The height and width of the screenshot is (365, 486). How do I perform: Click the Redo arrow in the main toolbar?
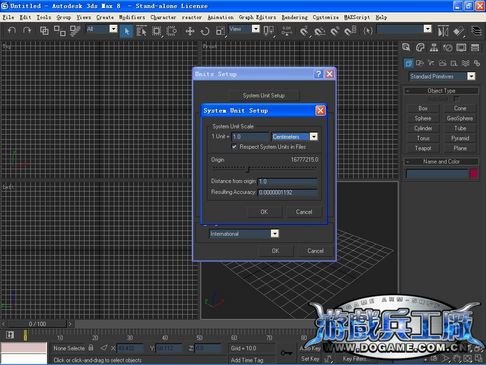[x=27, y=31]
